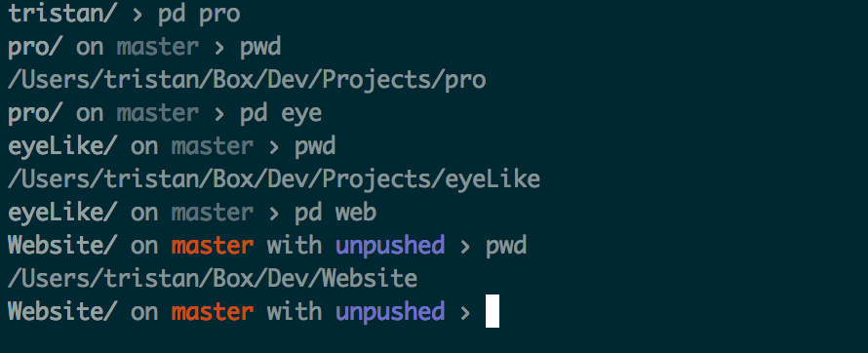Click the prompt arrow before the cursor
868x353 pixels.
pos(465,313)
